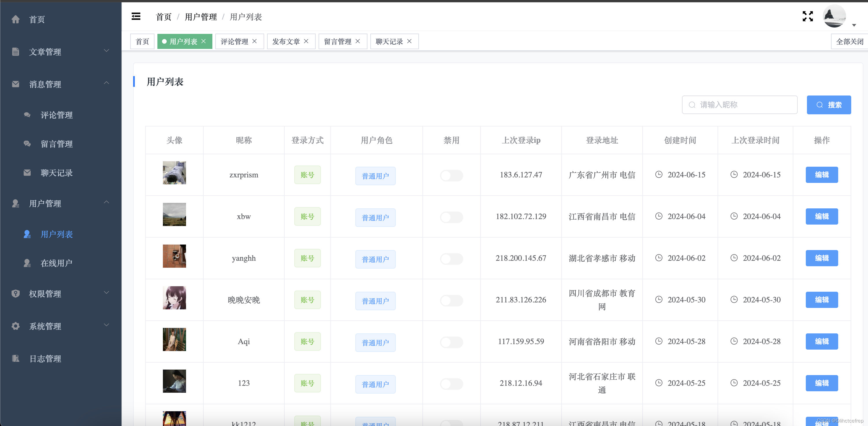The height and width of the screenshot is (426, 868).
Task: Toggle fullscreen with the expand icon
Action: (808, 16)
